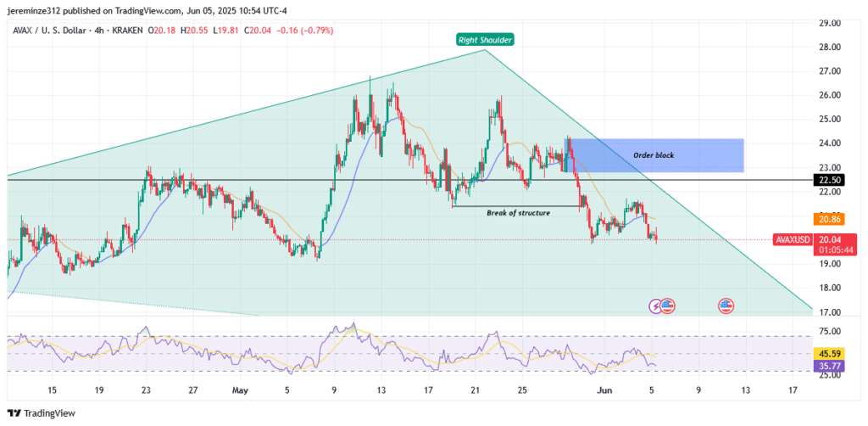Click the TradingView logo
Screen dimensions: 868x426
pos(41,413)
